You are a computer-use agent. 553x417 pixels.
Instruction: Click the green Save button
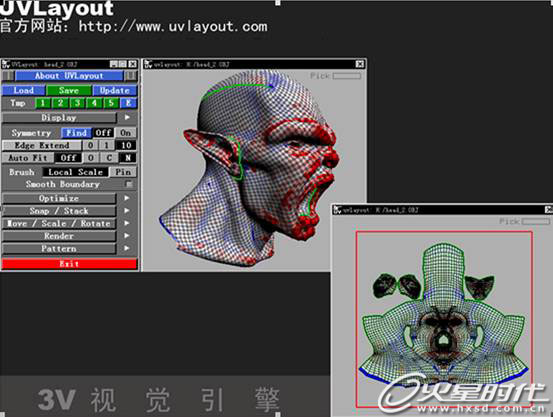69,90
